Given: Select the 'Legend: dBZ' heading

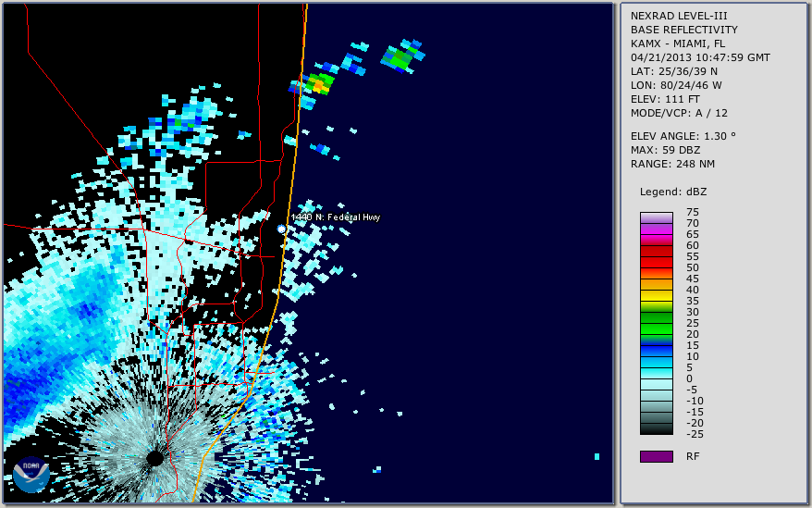Looking at the screenshot, I should click(x=672, y=192).
